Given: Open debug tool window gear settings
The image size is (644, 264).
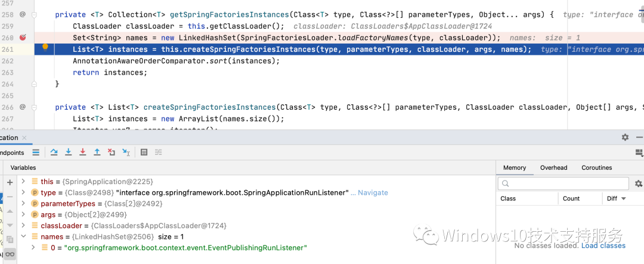Looking at the screenshot, I should click(625, 137).
